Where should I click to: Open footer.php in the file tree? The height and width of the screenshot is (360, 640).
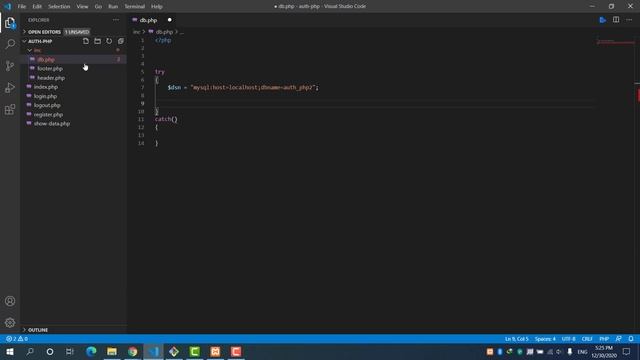(50, 69)
